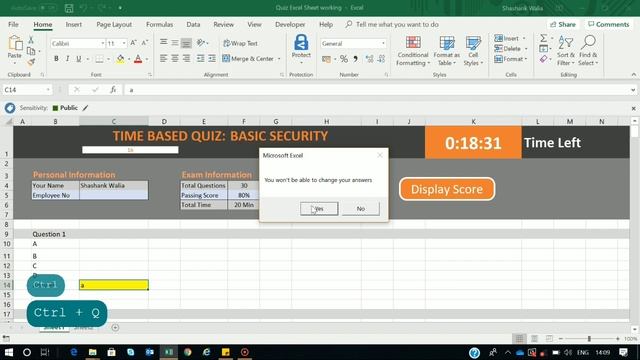
Task: Apply the red Font Color
Action: tap(138, 59)
